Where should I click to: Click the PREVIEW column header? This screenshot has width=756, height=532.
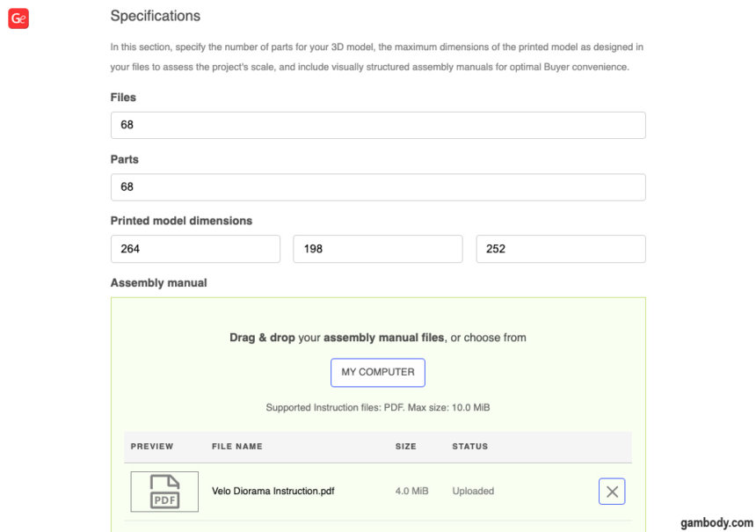(x=151, y=446)
